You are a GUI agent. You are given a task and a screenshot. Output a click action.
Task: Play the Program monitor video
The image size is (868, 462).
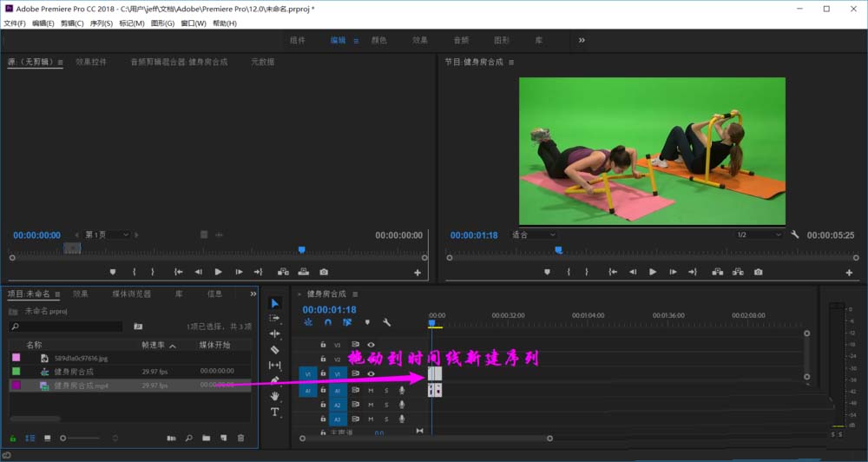click(x=653, y=272)
